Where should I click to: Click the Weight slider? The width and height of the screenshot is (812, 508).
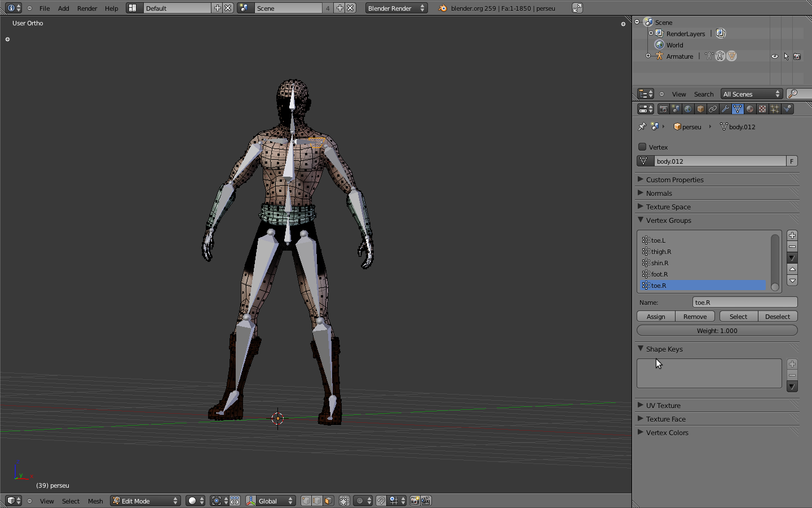[x=717, y=331]
